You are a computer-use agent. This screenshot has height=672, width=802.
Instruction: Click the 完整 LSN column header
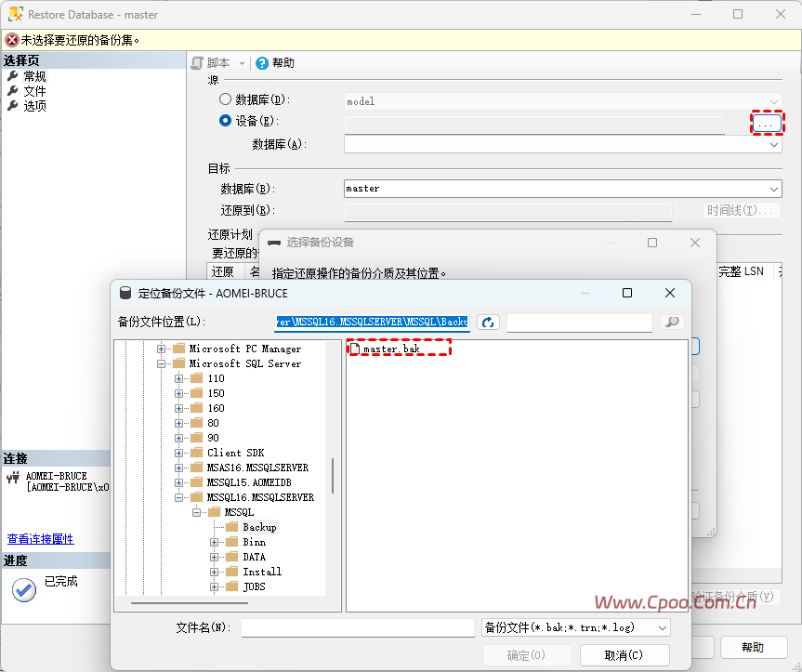click(x=741, y=271)
